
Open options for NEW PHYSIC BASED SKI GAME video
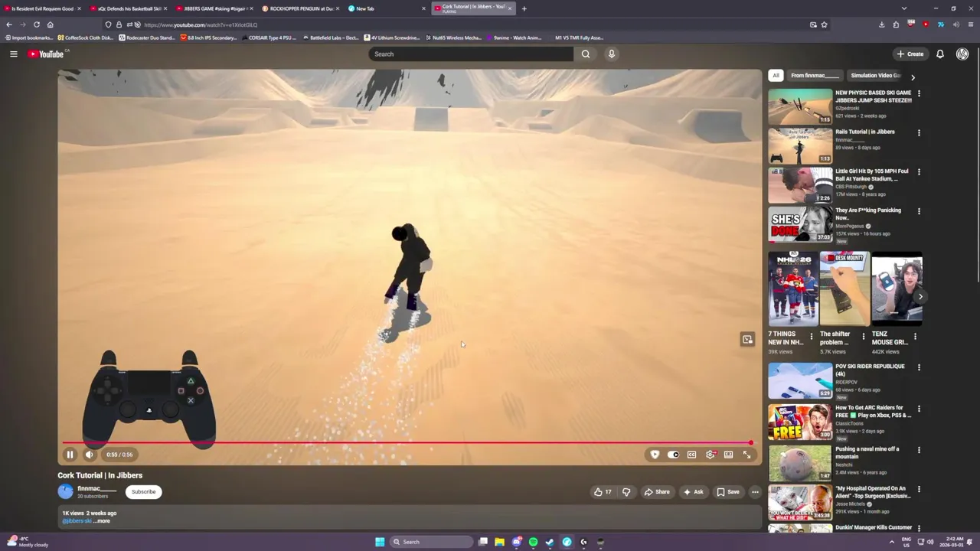pyautogui.click(x=919, y=93)
